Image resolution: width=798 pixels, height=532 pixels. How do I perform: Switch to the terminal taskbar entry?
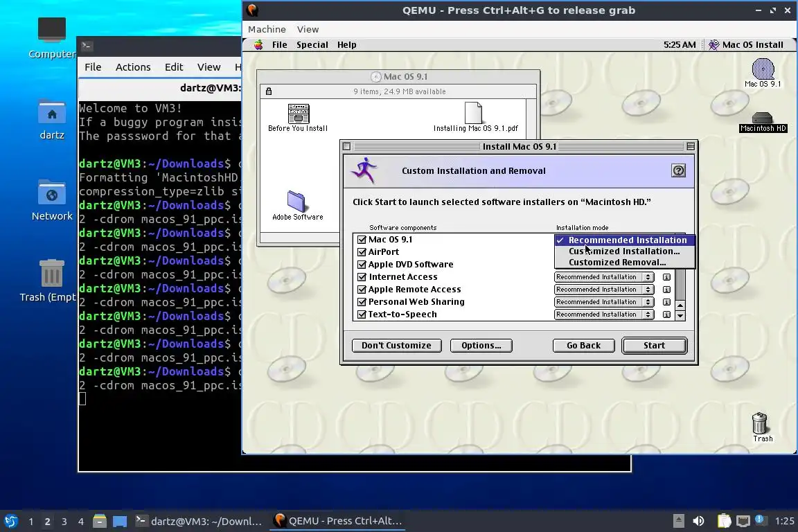click(199, 521)
